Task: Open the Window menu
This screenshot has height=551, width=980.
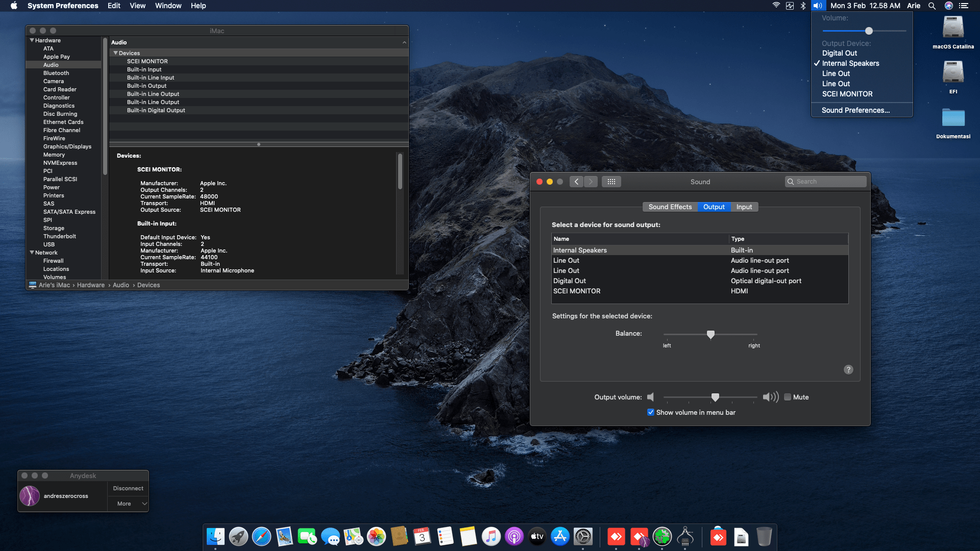Action: (168, 6)
